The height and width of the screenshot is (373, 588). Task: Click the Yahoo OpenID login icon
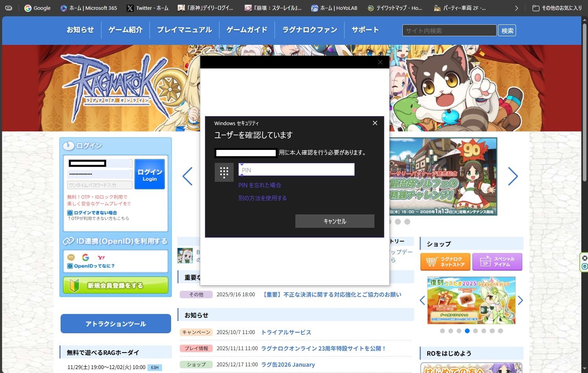pyautogui.click(x=101, y=257)
